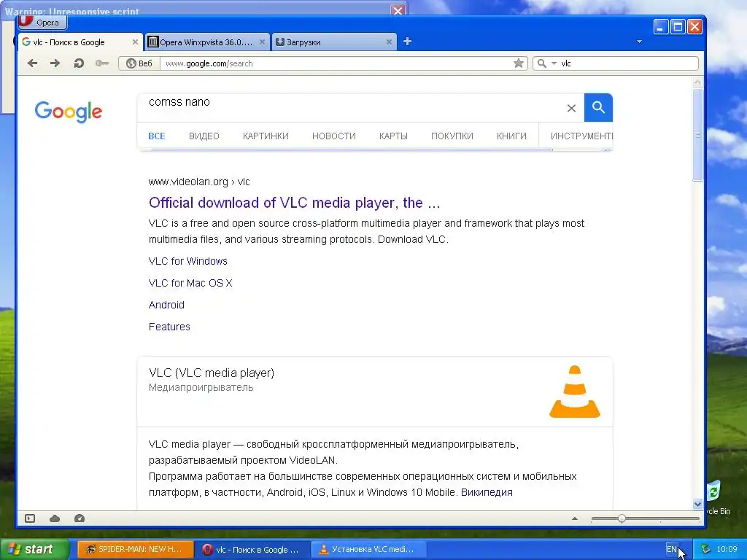Open 'Official download of VLC media player' result
Image resolution: width=747 pixels, height=560 pixels.
[x=294, y=203]
